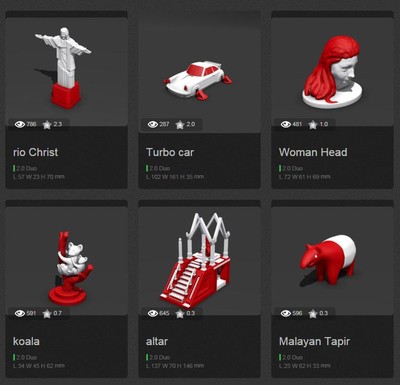Click the star rating icon on rio Christ
Viewport: 400px width, 385px height.
coord(47,125)
